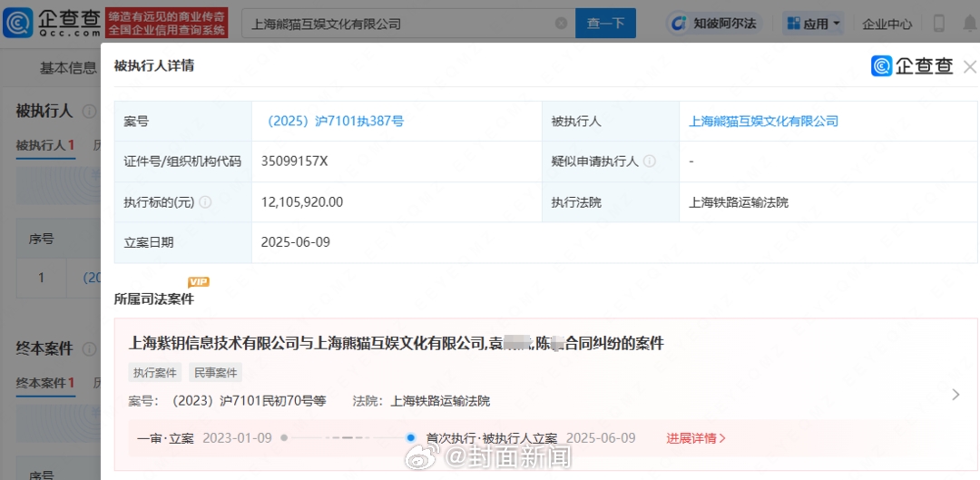The width and height of the screenshot is (980, 480).
Task: Click the 企查查 logo in the header
Action: click(52, 23)
